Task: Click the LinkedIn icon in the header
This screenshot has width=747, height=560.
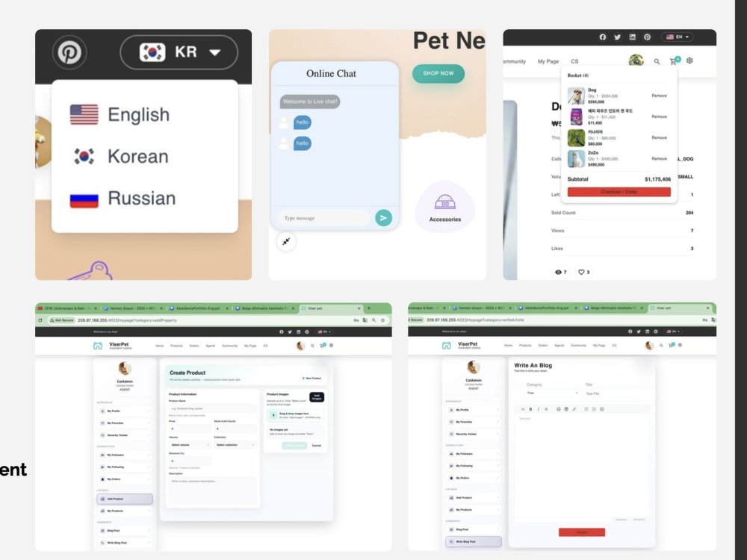Action: pyautogui.click(x=632, y=36)
